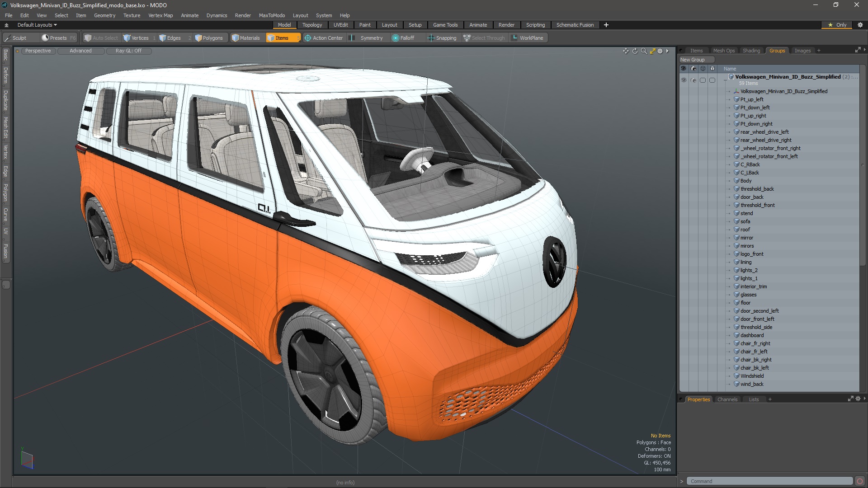
Task: Click the viewport maximize arrow icon
Action: 652,51
